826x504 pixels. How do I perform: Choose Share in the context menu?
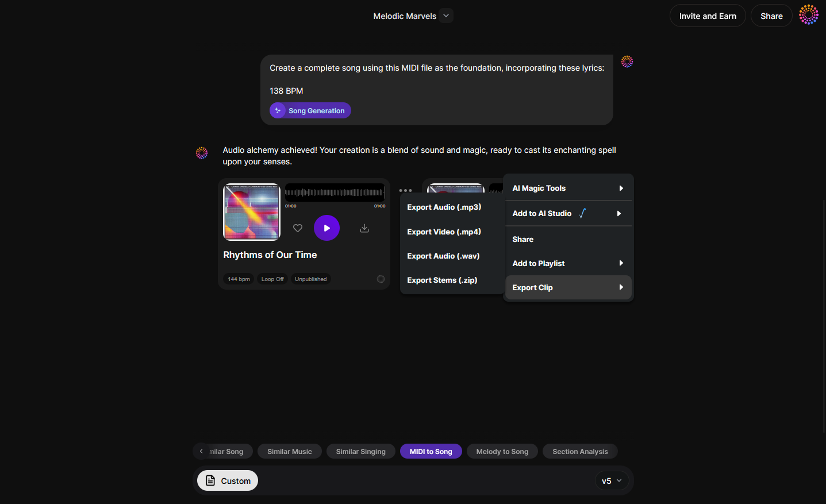[568, 239]
